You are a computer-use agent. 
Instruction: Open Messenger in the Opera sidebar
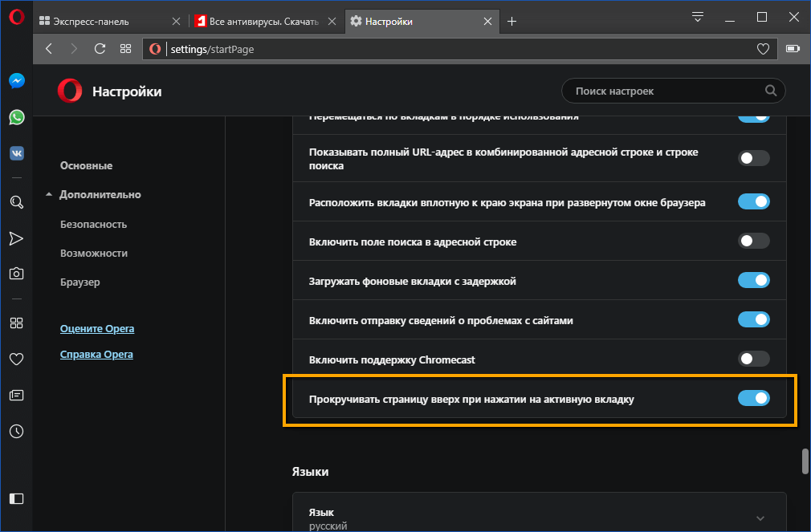16,81
